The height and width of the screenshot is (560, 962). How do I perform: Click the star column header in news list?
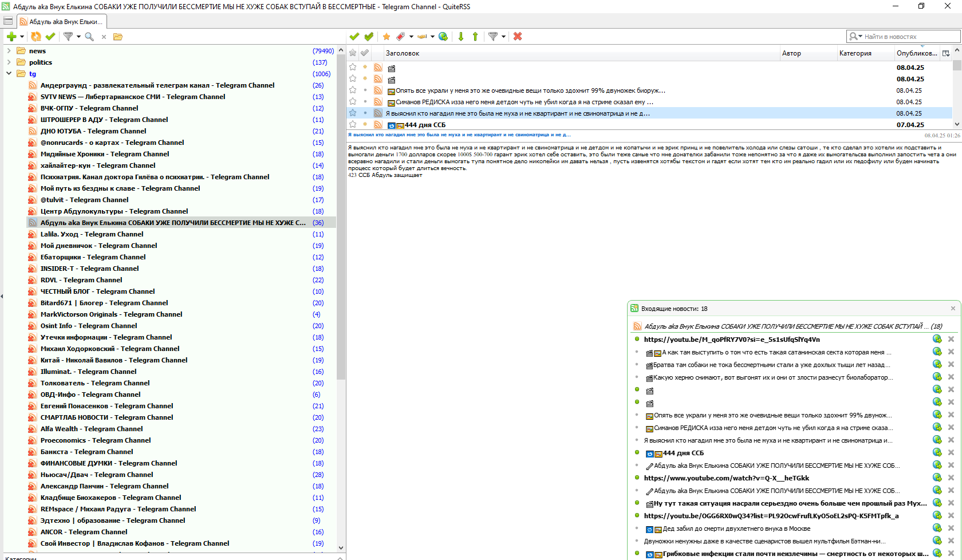point(353,53)
